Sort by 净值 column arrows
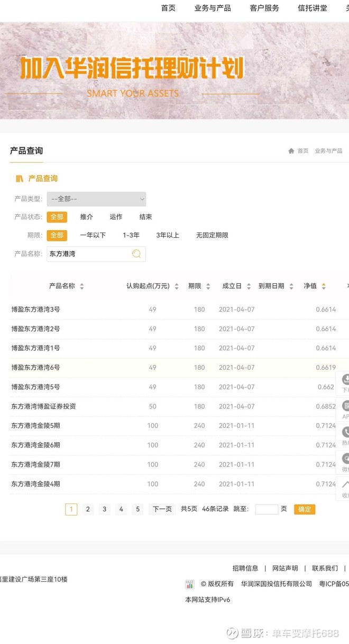349x644 pixels. click(324, 286)
